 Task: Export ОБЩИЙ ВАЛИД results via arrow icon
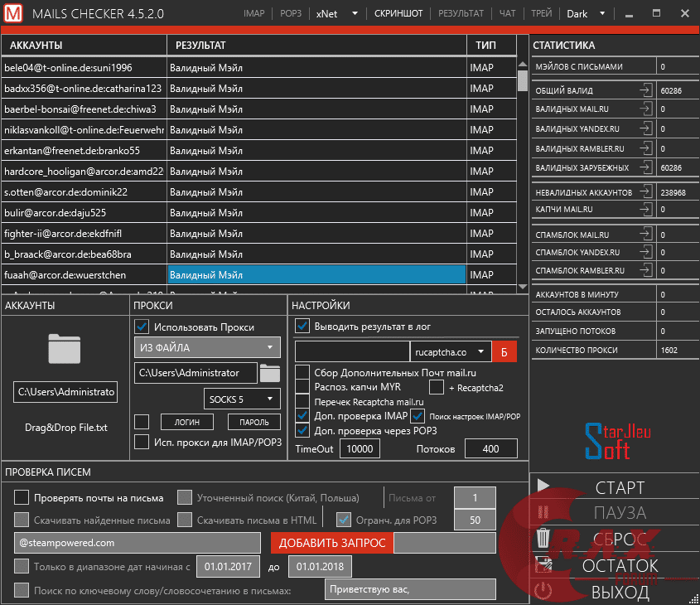[645, 90]
